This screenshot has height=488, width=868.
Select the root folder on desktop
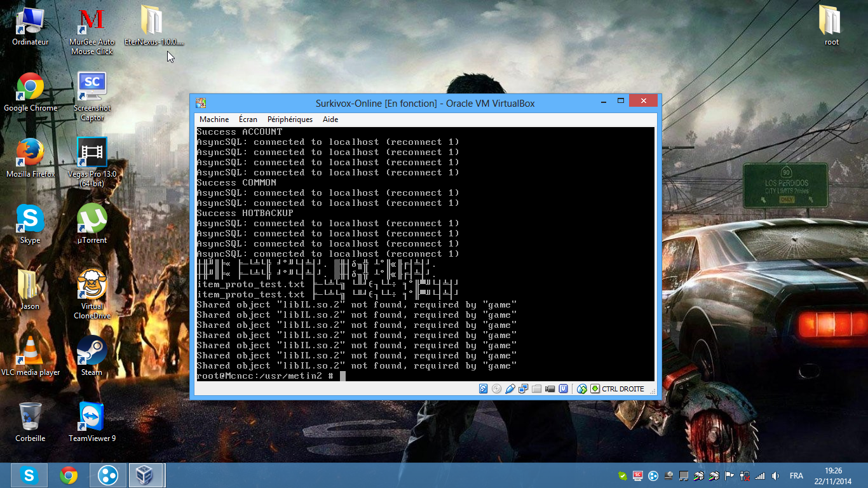pos(831,26)
